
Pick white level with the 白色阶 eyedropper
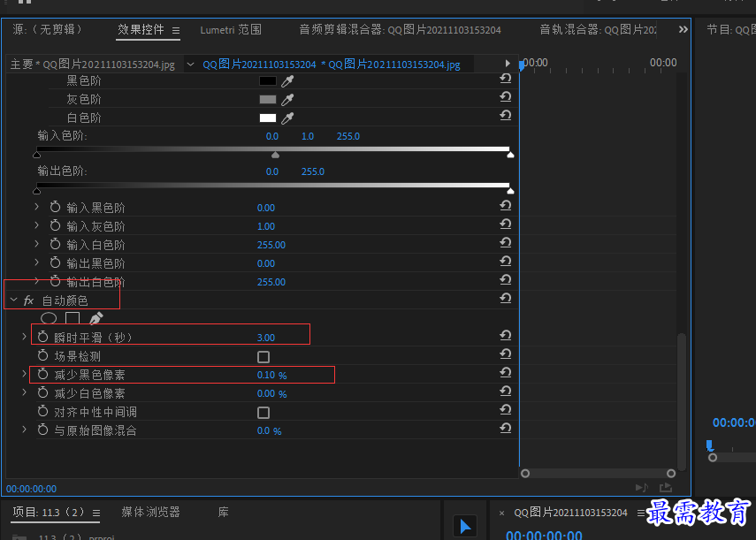coord(287,118)
